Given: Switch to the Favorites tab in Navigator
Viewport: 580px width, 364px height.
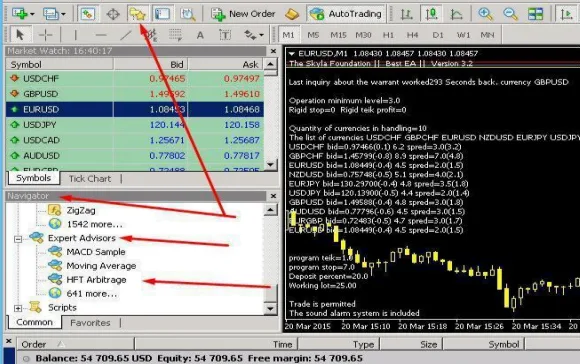Looking at the screenshot, I should click(90, 323).
